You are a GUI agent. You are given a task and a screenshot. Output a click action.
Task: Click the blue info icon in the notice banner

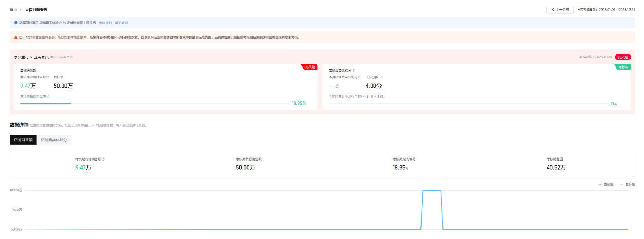[x=16, y=23]
